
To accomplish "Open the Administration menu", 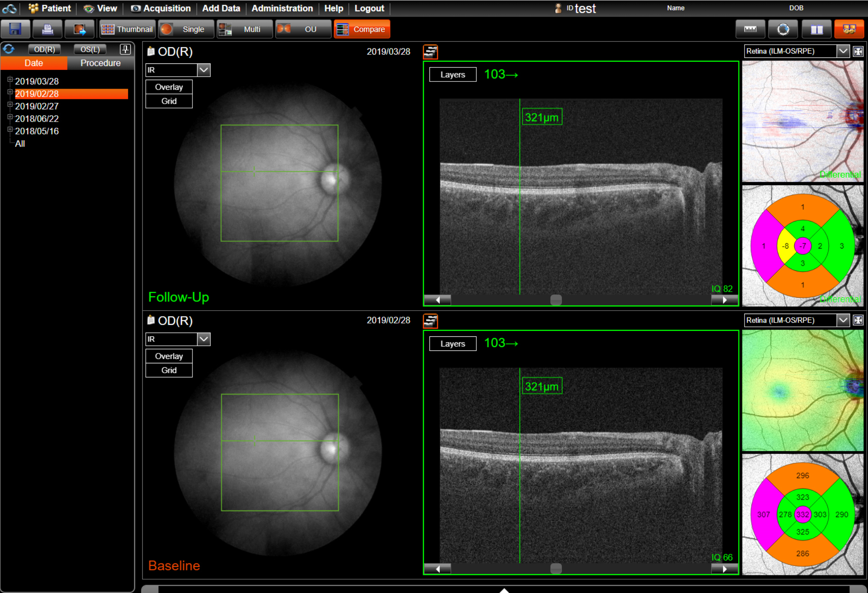I will click(x=282, y=8).
